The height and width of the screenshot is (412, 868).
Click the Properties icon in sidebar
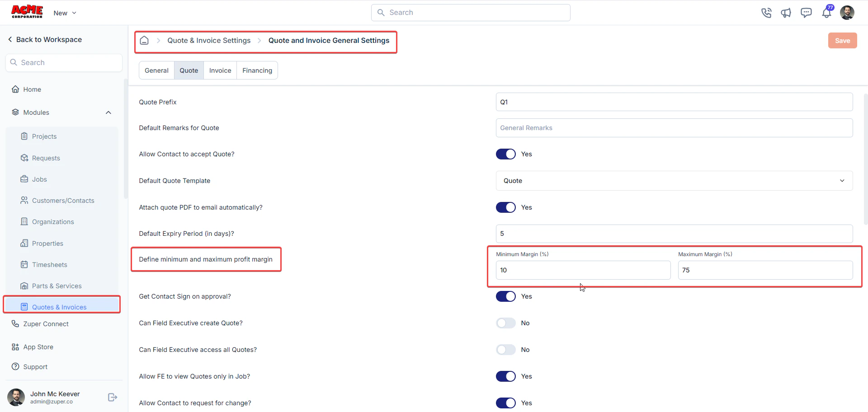(24, 243)
